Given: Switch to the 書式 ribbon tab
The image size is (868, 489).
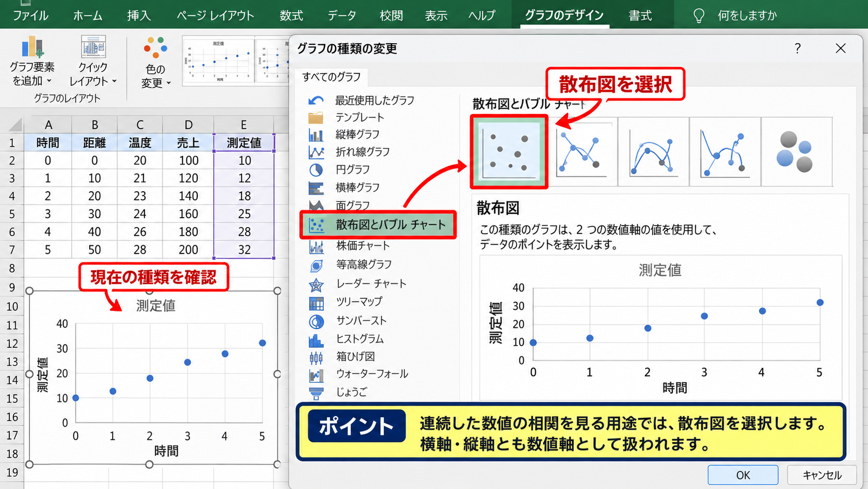Looking at the screenshot, I should [x=640, y=16].
